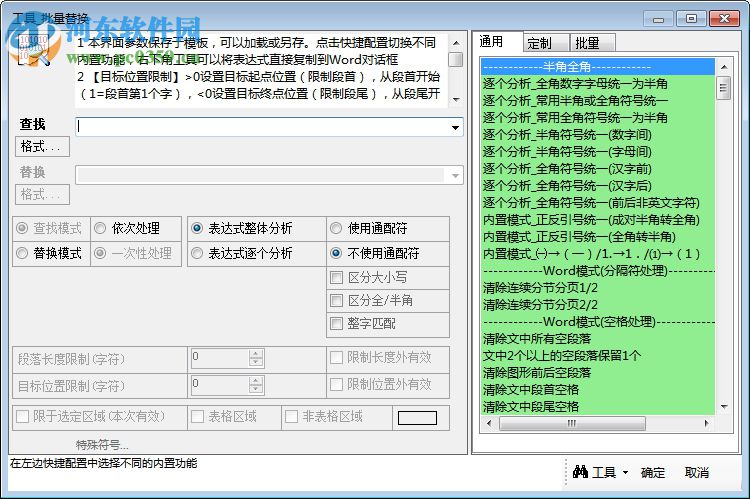
Task: Confirm with the 确定 button
Action: 653,473
